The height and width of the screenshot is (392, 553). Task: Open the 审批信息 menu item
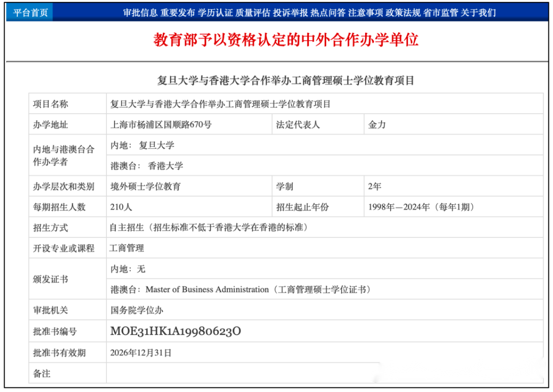tap(140, 13)
